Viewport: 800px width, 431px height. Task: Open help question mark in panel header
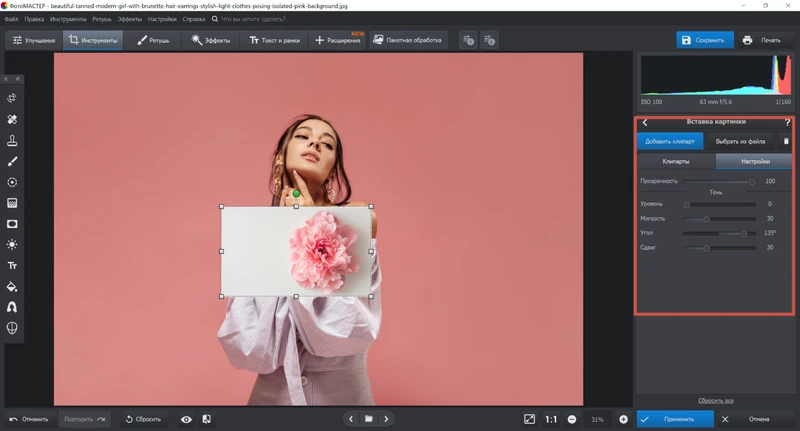[x=787, y=122]
